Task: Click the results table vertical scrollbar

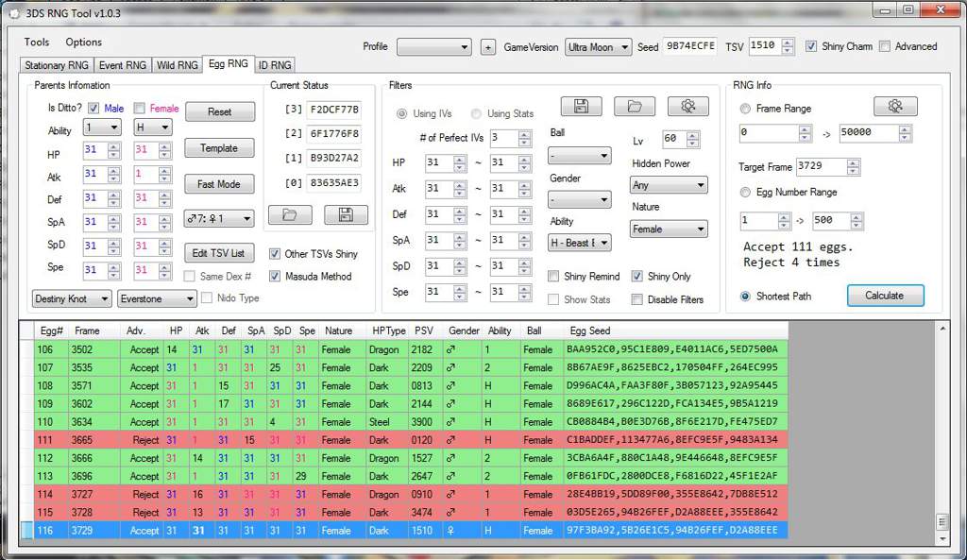Action: point(942,433)
